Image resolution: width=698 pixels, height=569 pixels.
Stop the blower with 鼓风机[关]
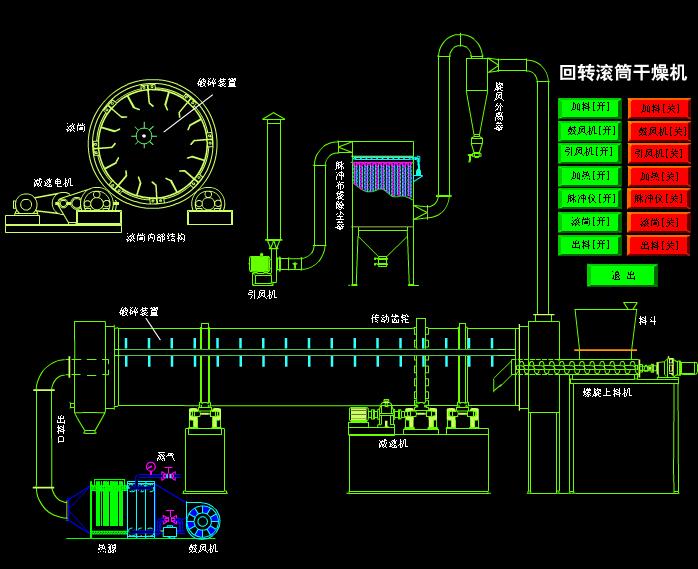point(659,131)
